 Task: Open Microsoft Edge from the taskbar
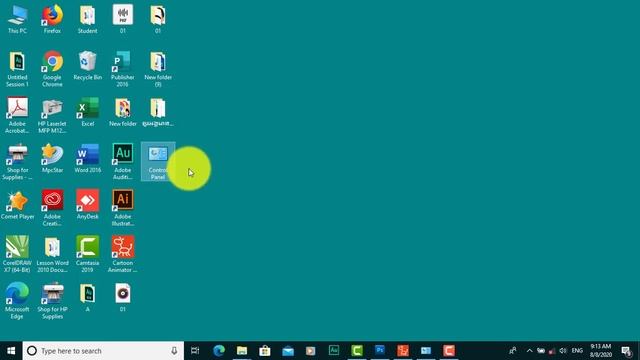[219, 351]
